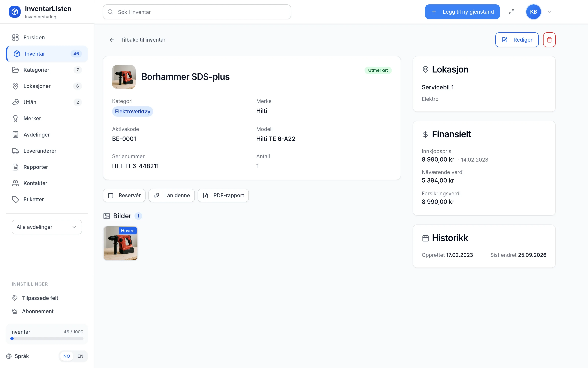Focus the Søk i inventar search field
588x368 pixels.
click(x=197, y=12)
